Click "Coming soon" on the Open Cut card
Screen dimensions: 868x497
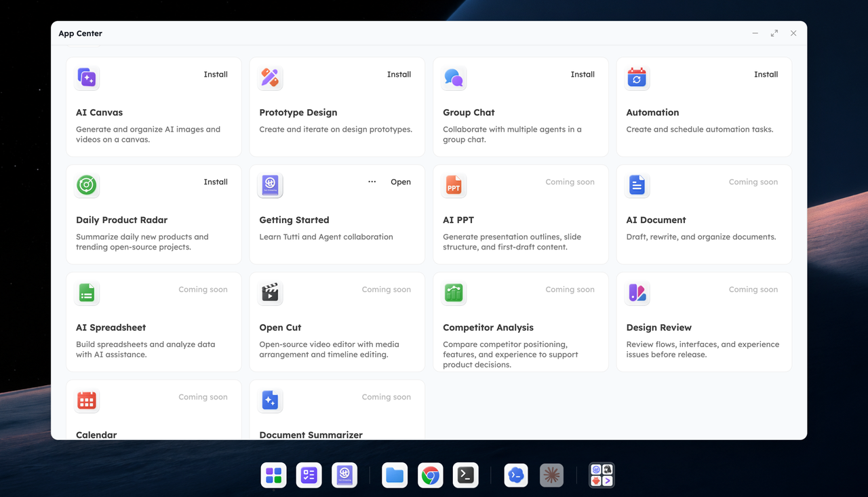[386, 290]
